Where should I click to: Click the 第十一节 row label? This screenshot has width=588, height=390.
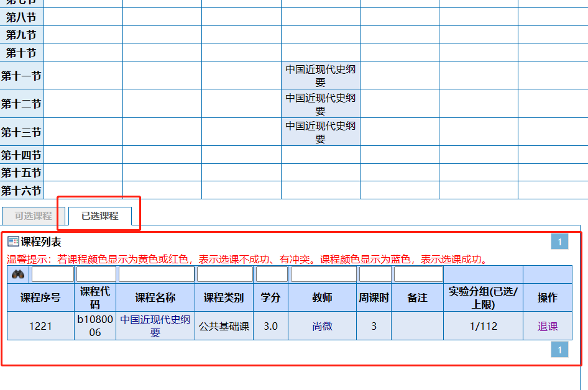click(21, 76)
